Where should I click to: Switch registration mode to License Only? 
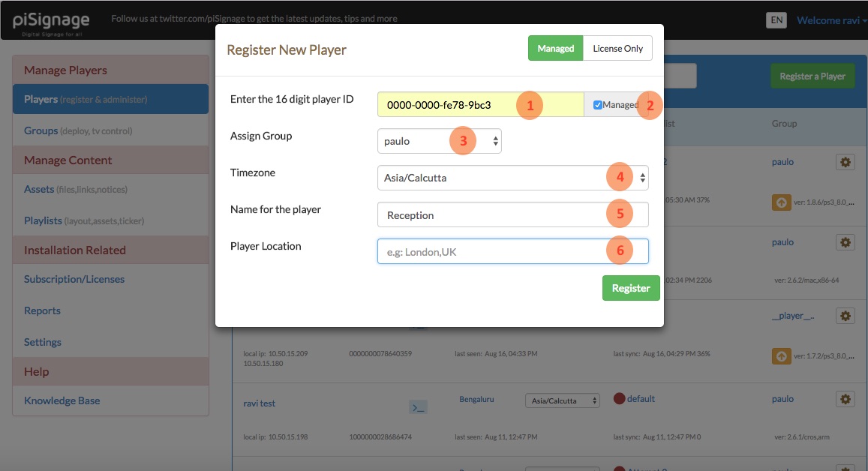(x=617, y=48)
